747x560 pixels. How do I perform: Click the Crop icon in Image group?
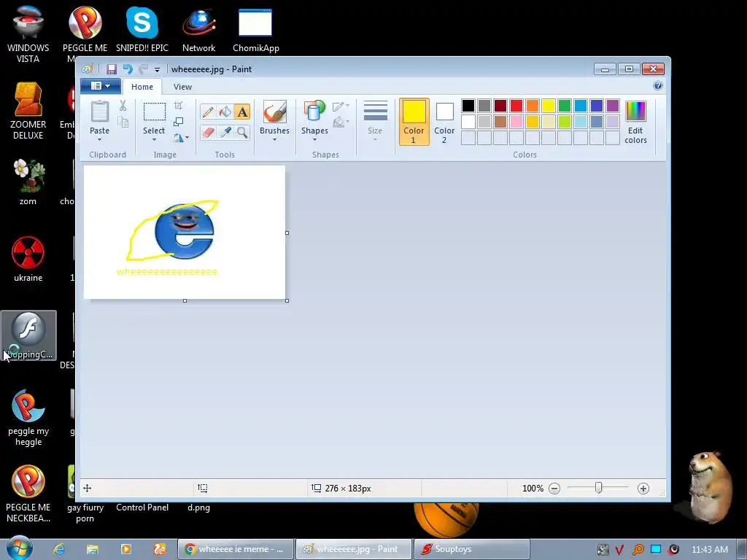[178, 105]
